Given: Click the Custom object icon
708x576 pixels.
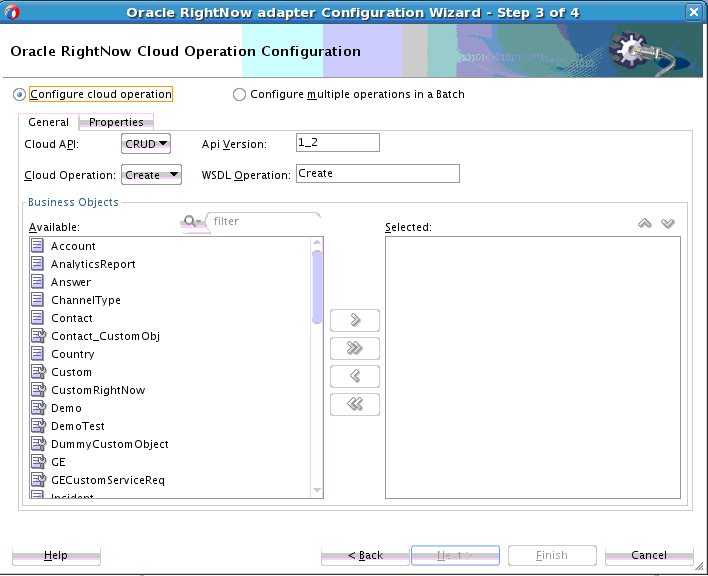Looking at the screenshot, I should [38, 372].
